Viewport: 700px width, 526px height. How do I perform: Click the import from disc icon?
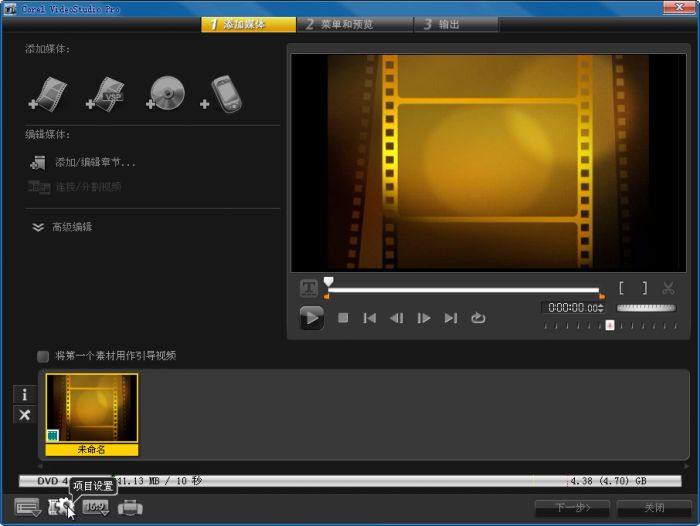165,93
